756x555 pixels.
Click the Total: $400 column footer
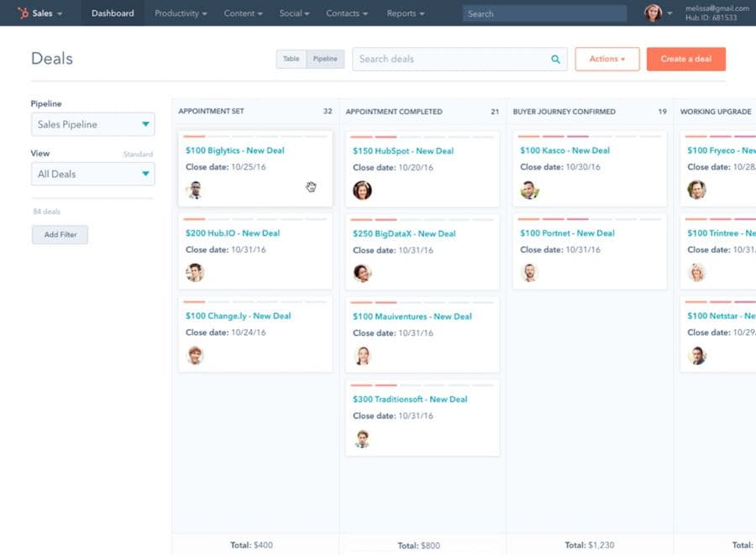[251, 545]
